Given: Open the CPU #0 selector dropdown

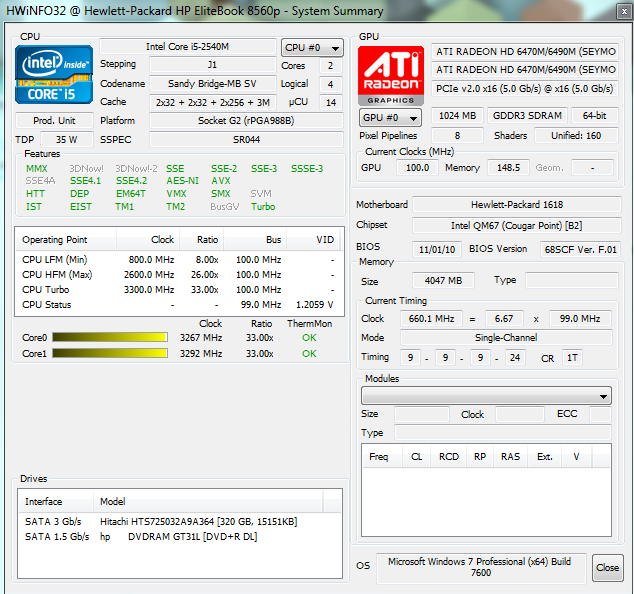Looking at the screenshot, I should coord(312,48).
